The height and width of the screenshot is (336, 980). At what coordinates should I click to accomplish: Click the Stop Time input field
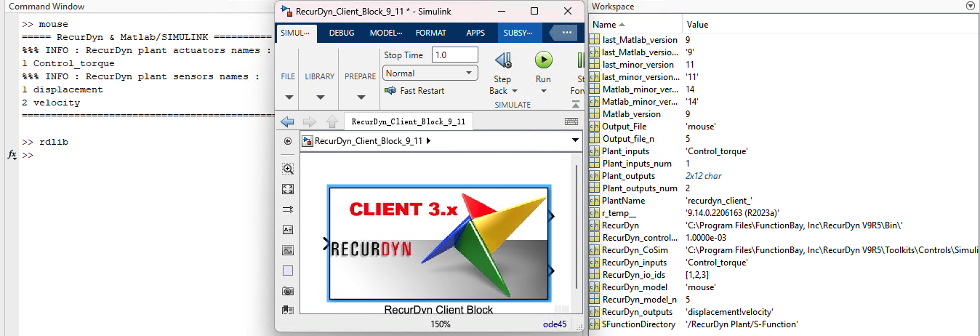tap(454, 55)
